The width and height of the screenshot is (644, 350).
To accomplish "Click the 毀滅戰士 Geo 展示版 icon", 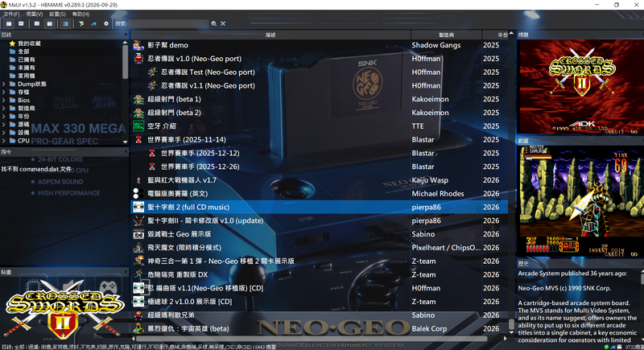I will (138, 234).
